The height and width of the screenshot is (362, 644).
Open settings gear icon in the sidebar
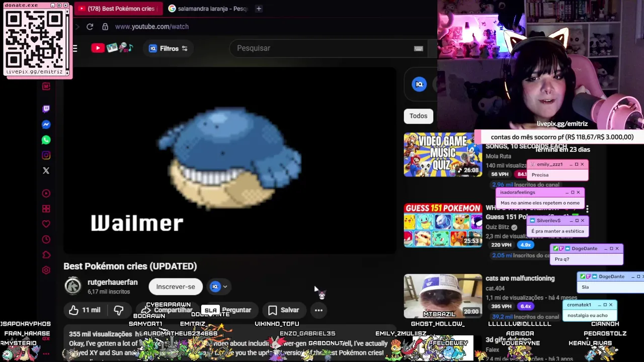pyautogui.click(x=46, y=270)
